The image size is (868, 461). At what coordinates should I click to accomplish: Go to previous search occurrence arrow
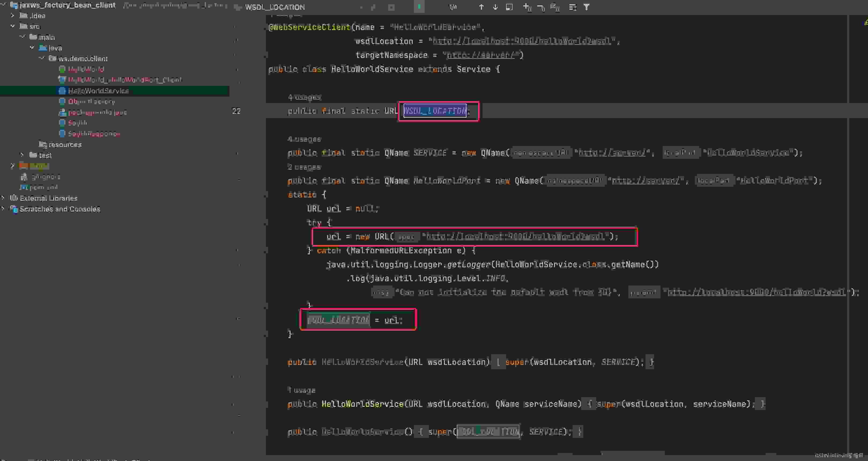(481, 7)
